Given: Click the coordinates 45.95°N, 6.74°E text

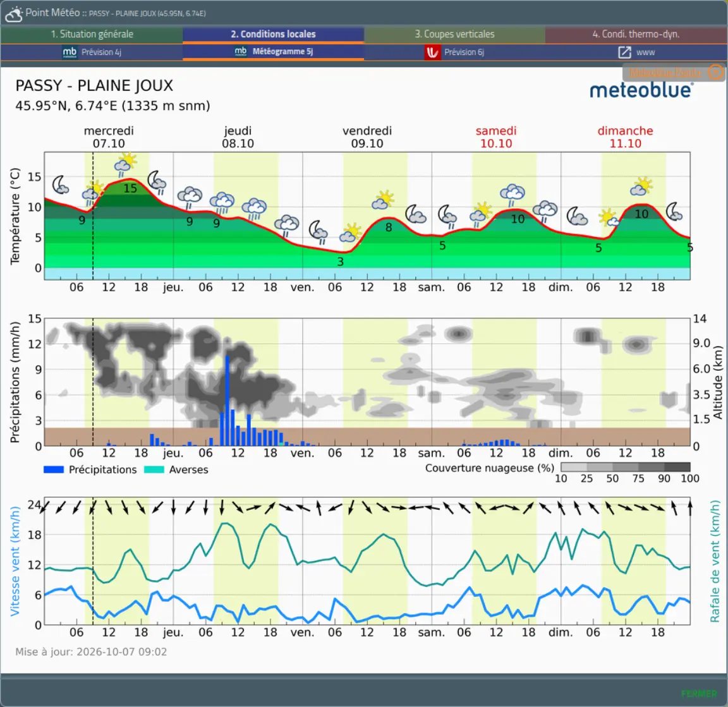Looking at the screenshot, I should click(x=113, y=106).
